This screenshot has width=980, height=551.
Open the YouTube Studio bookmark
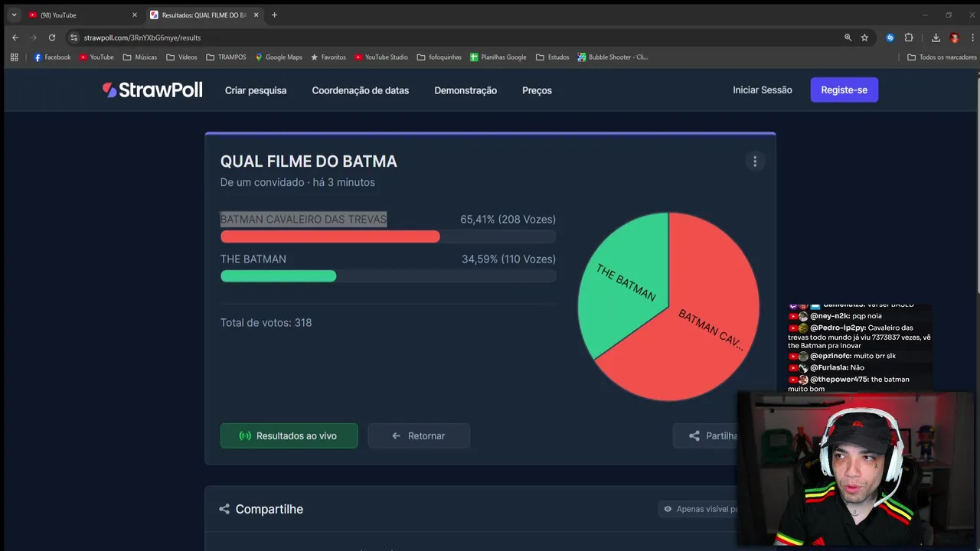(x=381, y=57)
